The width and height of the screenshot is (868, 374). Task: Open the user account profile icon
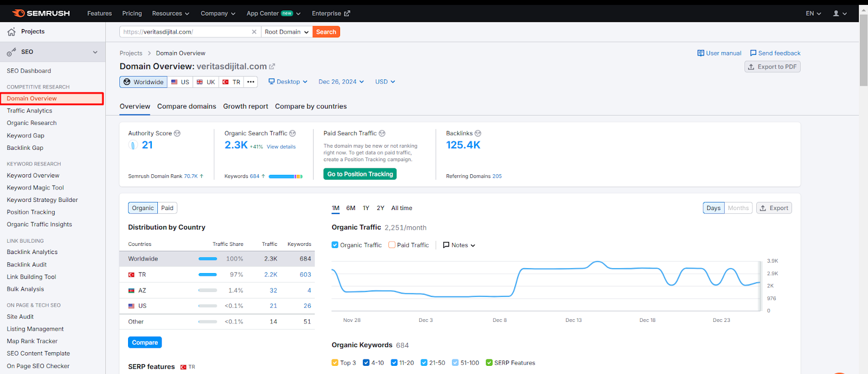coord(836,14)
